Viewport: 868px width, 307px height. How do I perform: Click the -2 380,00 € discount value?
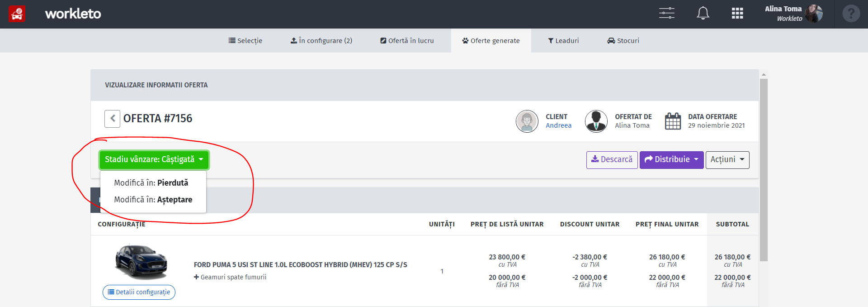click(x=590, y=257)
